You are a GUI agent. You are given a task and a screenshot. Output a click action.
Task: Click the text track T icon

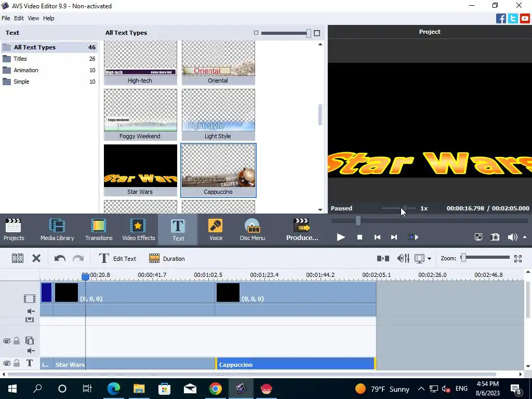point(30,363)
